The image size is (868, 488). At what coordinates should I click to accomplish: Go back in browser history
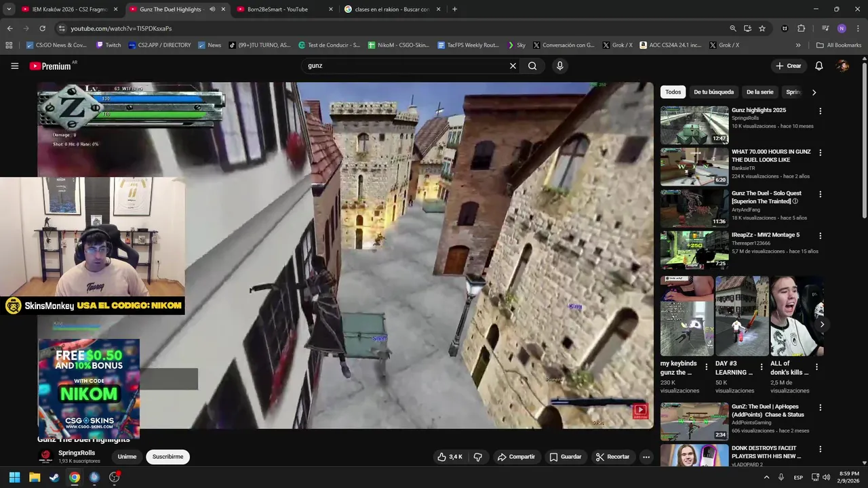click(x=9, y=28)
